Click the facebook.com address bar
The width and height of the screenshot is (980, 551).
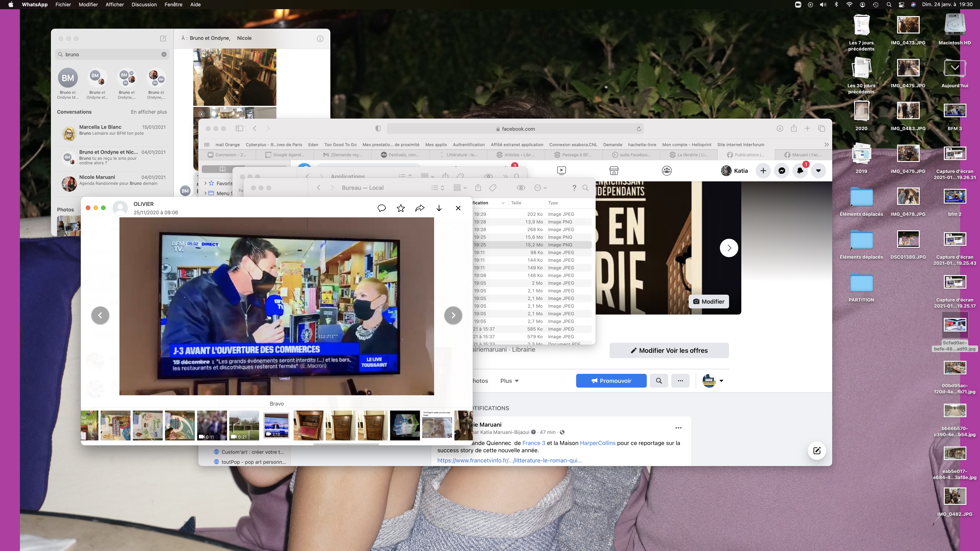pyautogui.click(x=515, y=129)
